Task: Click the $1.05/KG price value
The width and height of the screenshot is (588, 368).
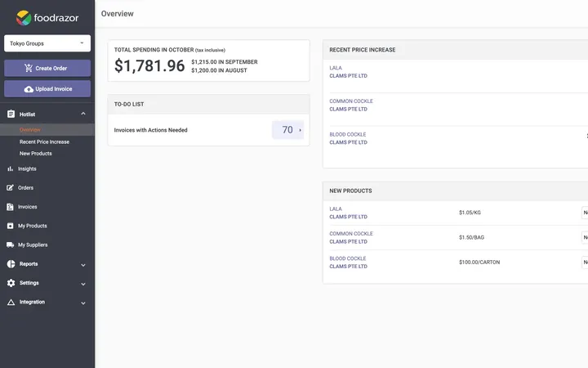Action: click(x=470, y=213)
